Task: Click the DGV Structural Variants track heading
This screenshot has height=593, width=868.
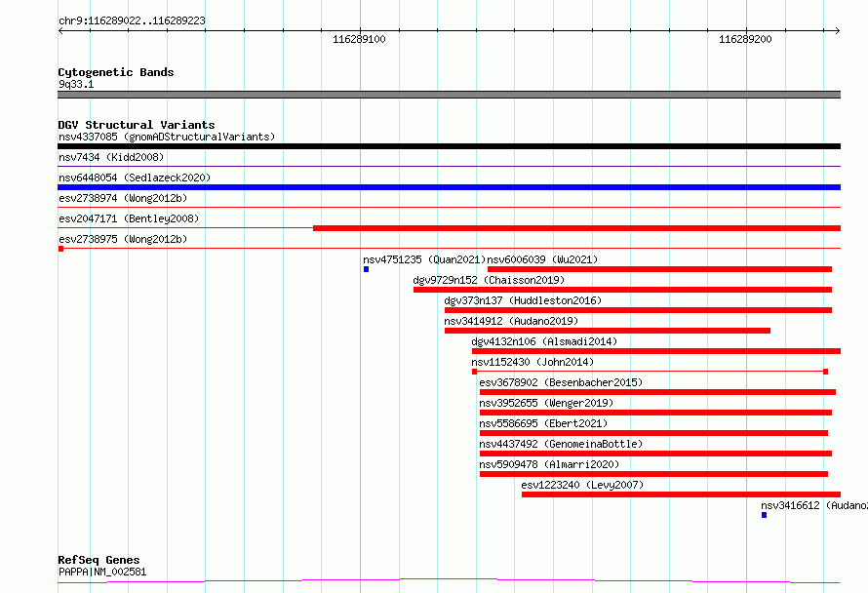Action: [137, 125]
